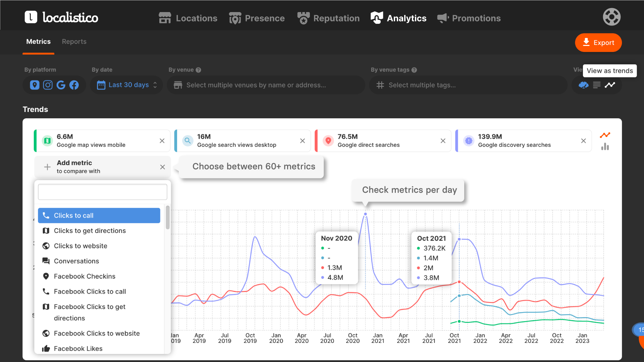Switch to bar chart view icon
644x362 pixels.
click(605, 147)
